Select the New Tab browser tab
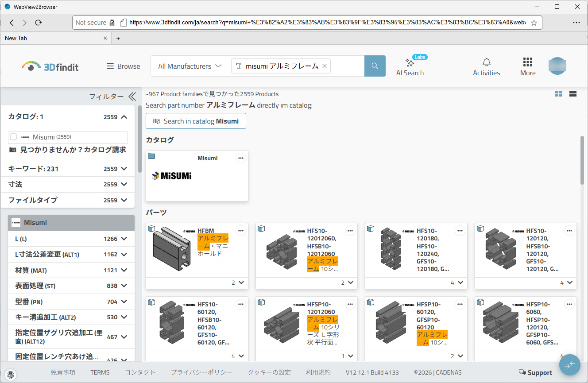This screenshot has height=383, width=588. tap(53, 38)
